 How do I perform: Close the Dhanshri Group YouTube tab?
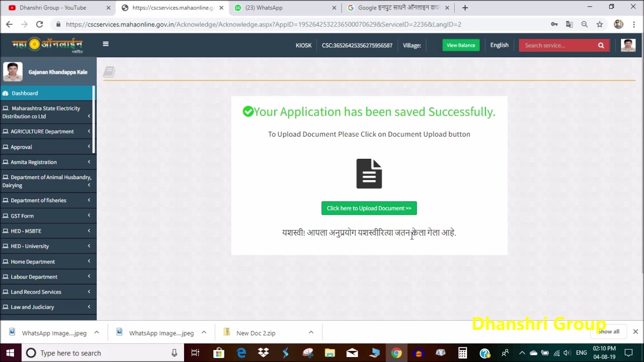point(108,8)
